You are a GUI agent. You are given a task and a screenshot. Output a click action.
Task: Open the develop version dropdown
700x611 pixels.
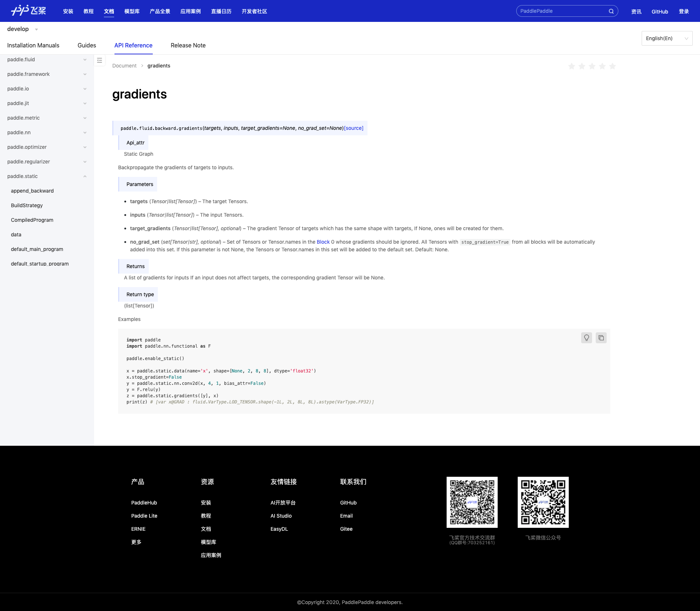click(23, 29)
